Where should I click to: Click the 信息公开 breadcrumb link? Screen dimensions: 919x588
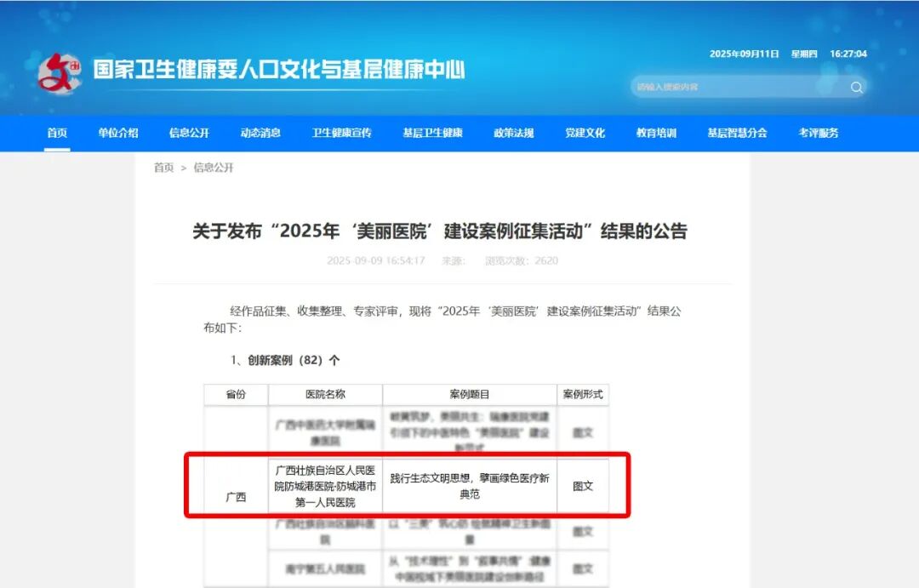pos(214,168)
